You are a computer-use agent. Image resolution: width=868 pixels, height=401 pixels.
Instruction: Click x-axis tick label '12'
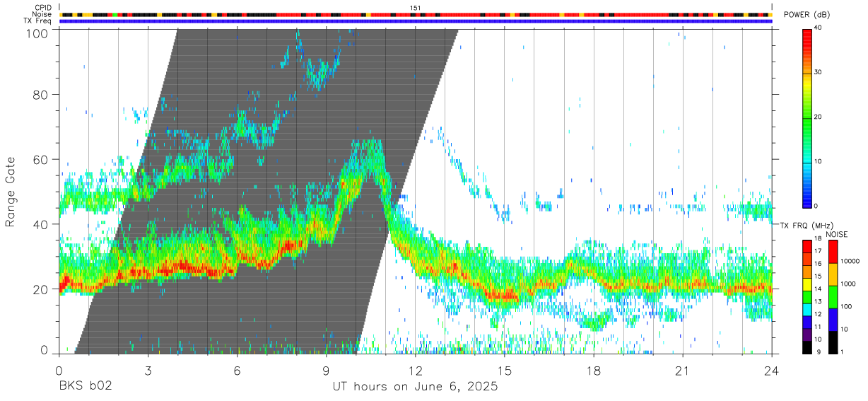415,371
